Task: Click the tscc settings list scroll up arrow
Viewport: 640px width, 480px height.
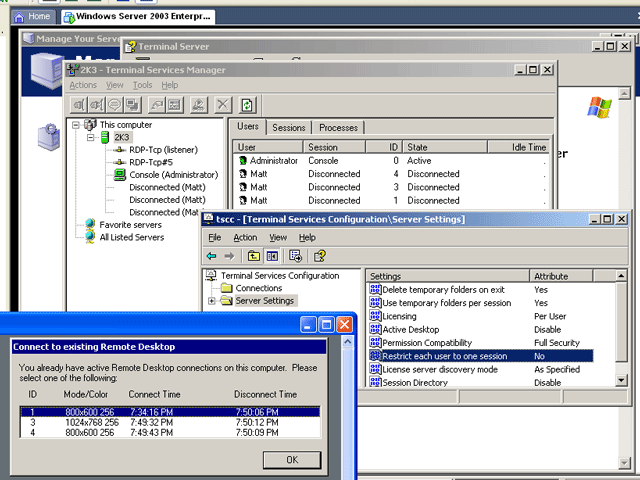Action: tap(621, 276)
